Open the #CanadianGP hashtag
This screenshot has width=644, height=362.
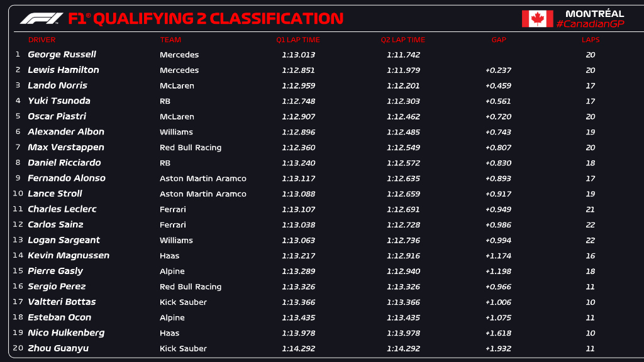(590, 24)
